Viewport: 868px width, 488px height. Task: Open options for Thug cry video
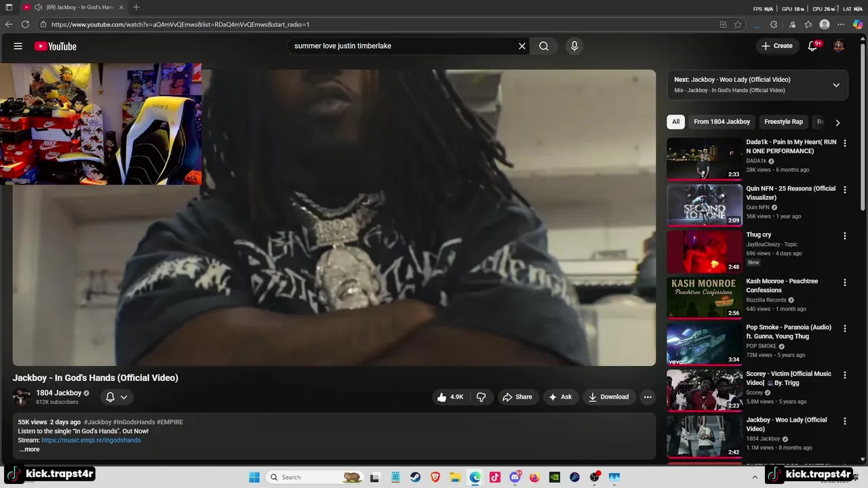845,236
